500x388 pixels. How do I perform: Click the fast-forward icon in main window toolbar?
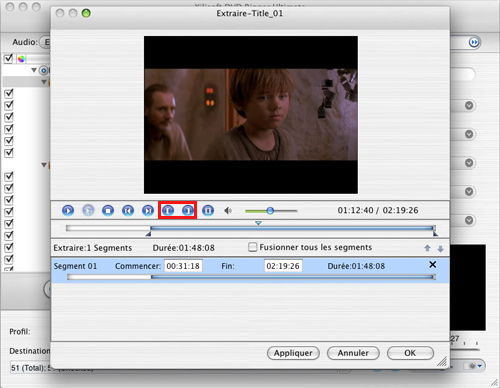[x=474, y=42]
